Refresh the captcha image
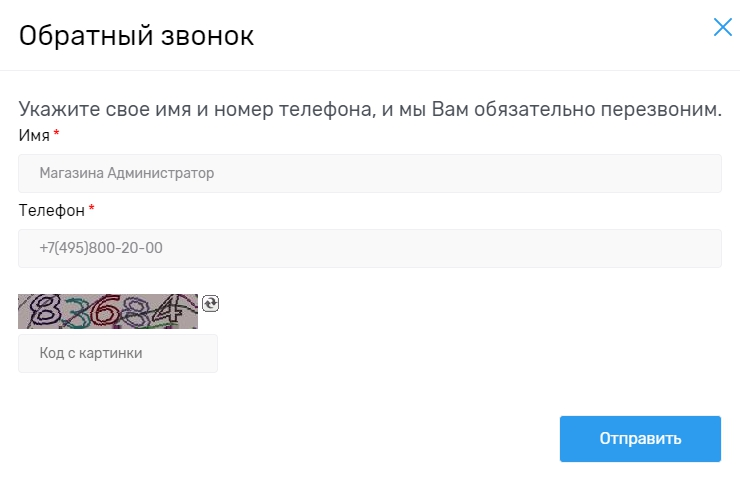Image resolution: width=740 pixels, height=490 pixels. point(210,303)
